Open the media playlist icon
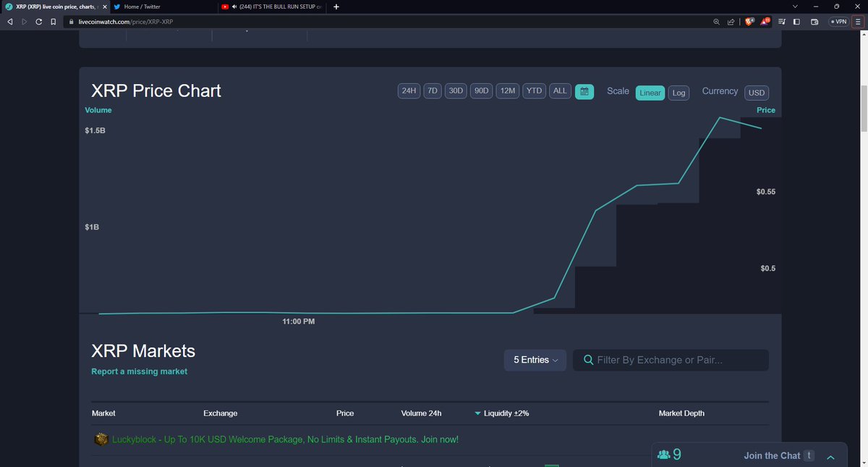 click(x=782, y=22)
